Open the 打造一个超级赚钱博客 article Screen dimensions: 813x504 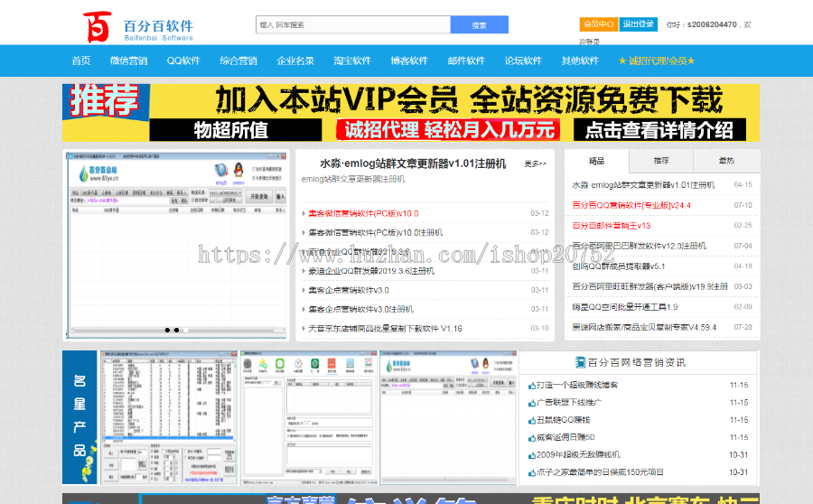coord(577,386)
